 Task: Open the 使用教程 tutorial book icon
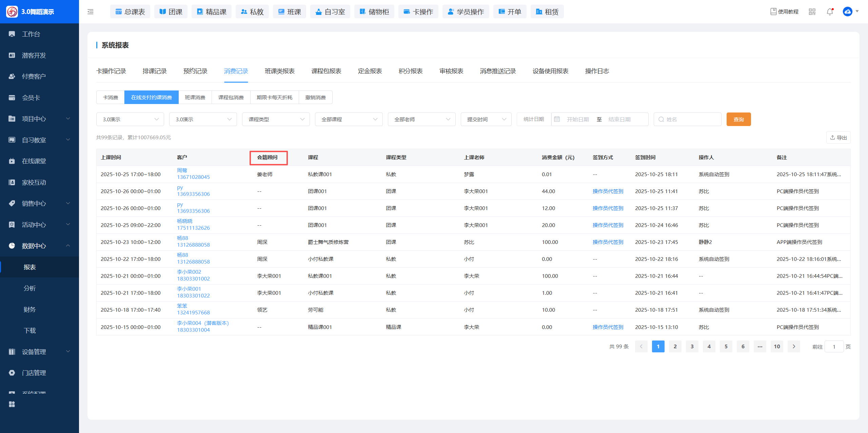773,12
